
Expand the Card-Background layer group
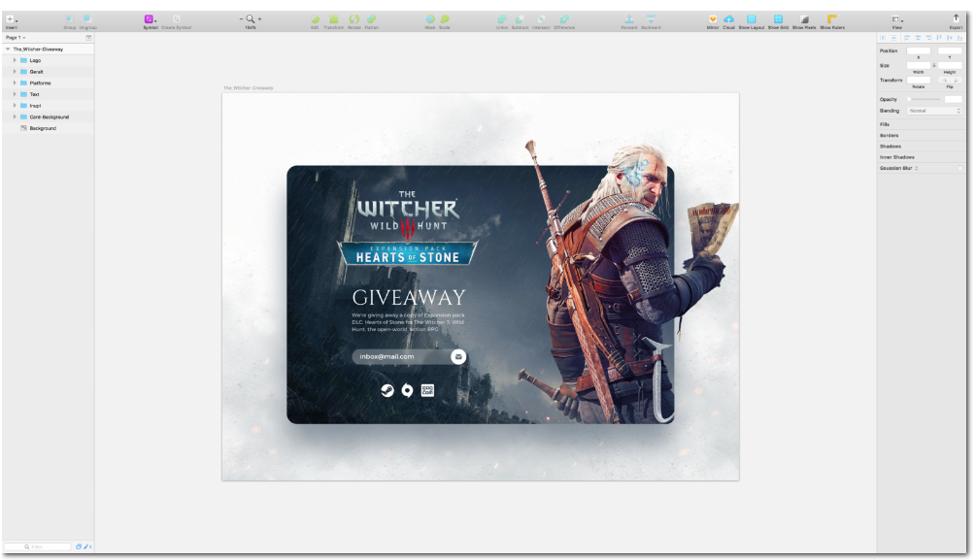(15, 116)
